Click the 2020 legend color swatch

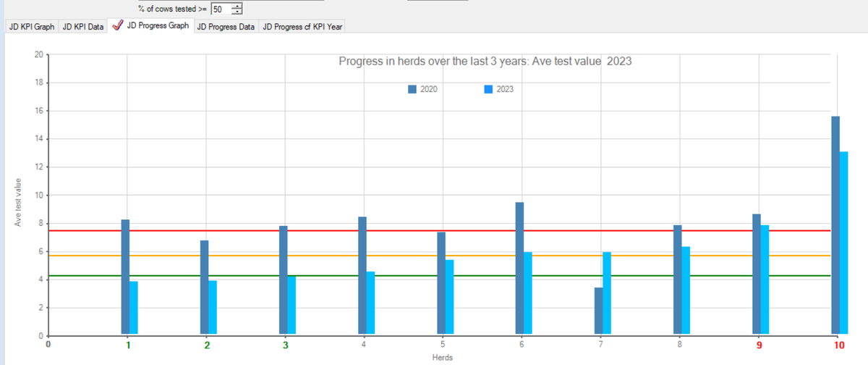[x=412, y=89]
